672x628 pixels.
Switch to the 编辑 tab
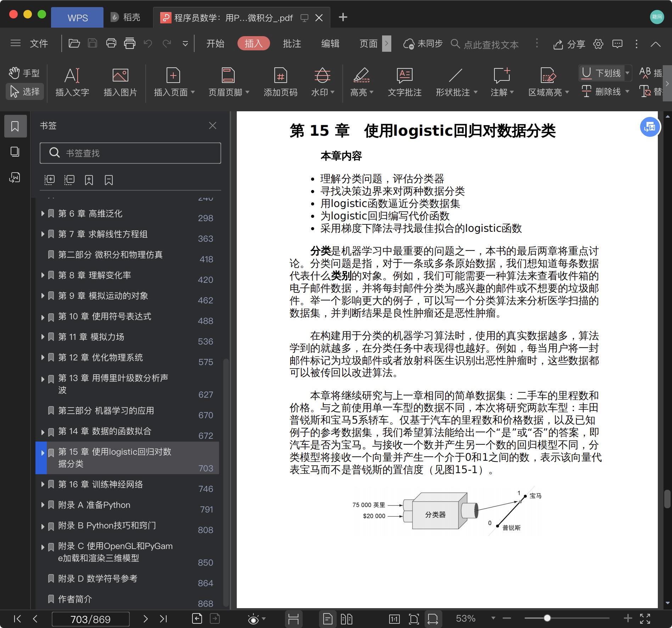click(x=330, y=44)
